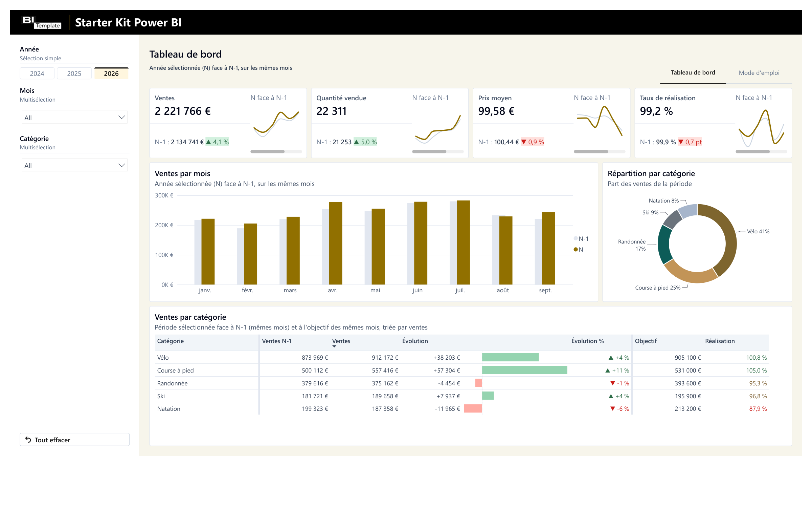812x508 pixels.
Task: Click the green triangle in Quantité vendue card
Action: point(357,142)
